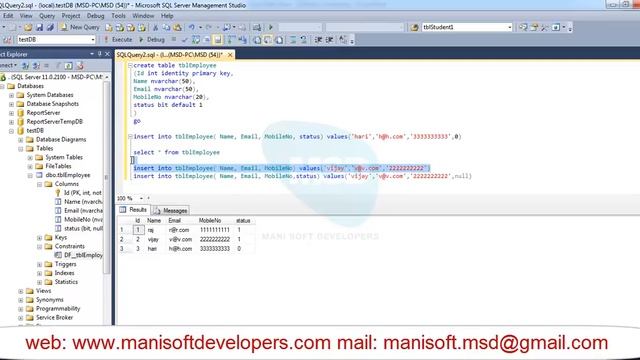
Task: Click the Filter icon in Object Explorer toolbar
Action: (x=58, y=66)
